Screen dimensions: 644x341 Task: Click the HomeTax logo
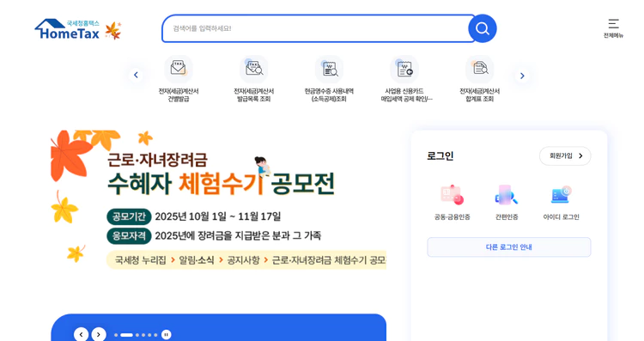coord(68,29)
